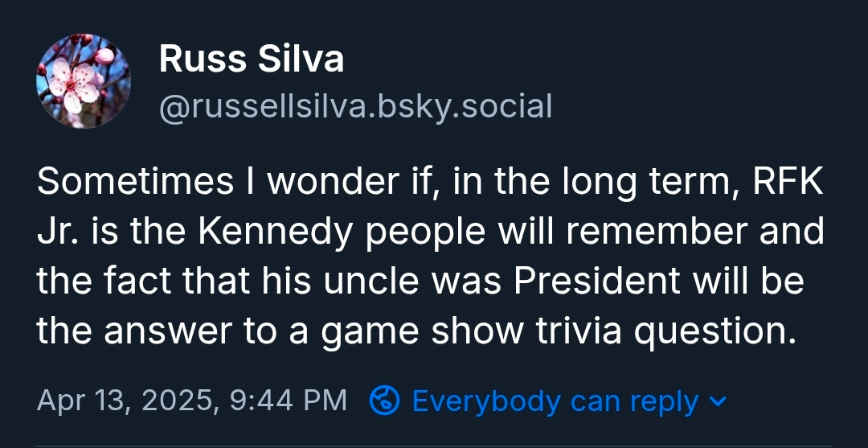
Task: Expand the chevron after "Everybody can reply"
Action: click(719, 401)
